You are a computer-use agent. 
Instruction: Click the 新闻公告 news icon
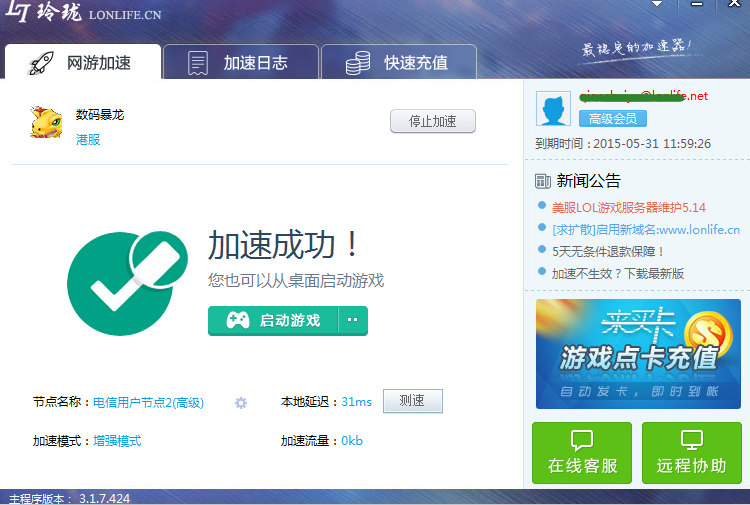pos(543,181)
